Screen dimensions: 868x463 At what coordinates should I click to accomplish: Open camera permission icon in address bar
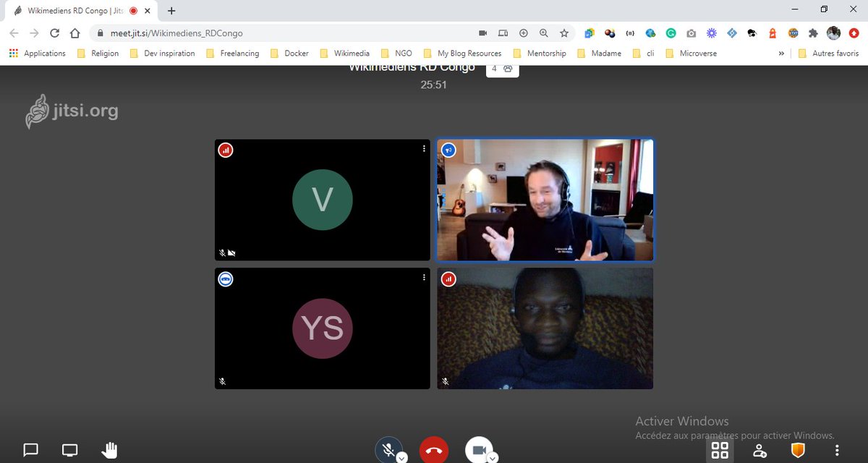click(483, 33)
